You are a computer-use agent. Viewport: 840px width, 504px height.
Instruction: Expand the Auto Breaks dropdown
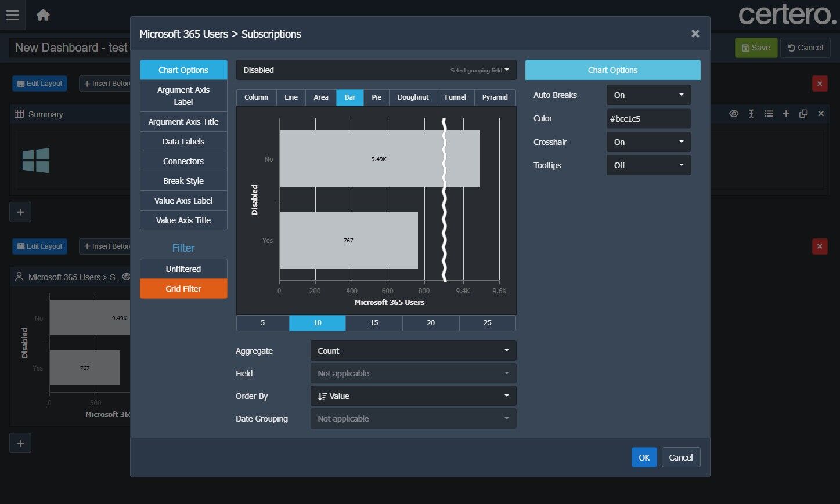point(648,95)
